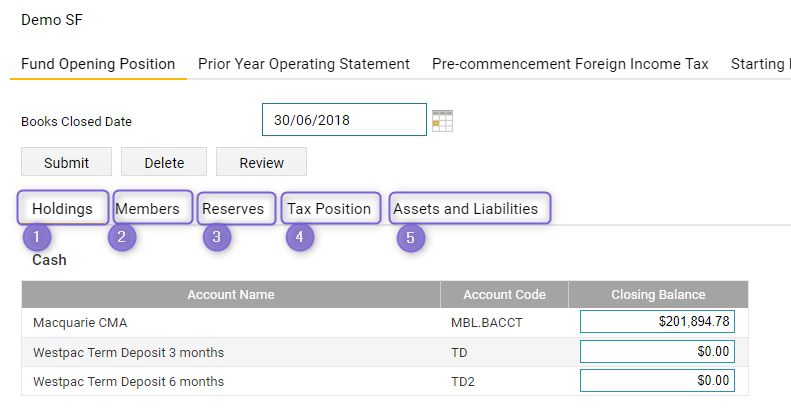Select the Tax Position tab
The image size is (791, 411).
[x=329, y=208]
